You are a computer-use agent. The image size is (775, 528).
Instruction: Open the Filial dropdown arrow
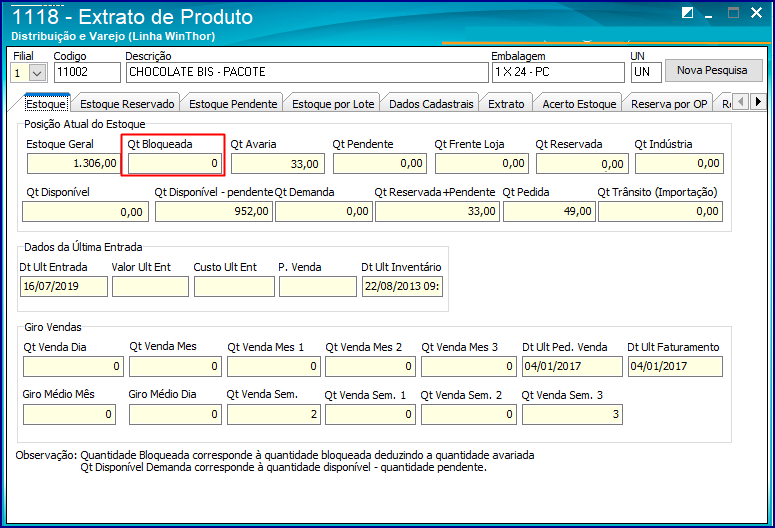click(37, 73)
